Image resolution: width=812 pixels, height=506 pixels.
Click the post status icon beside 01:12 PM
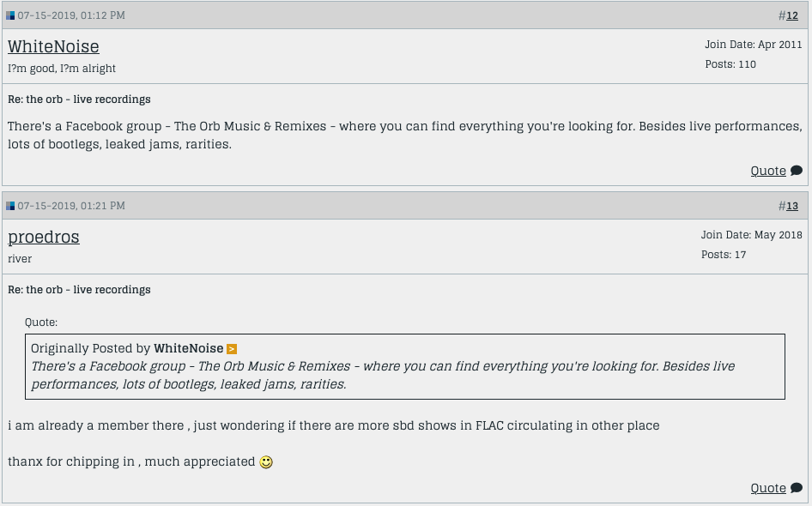(10, 15)
